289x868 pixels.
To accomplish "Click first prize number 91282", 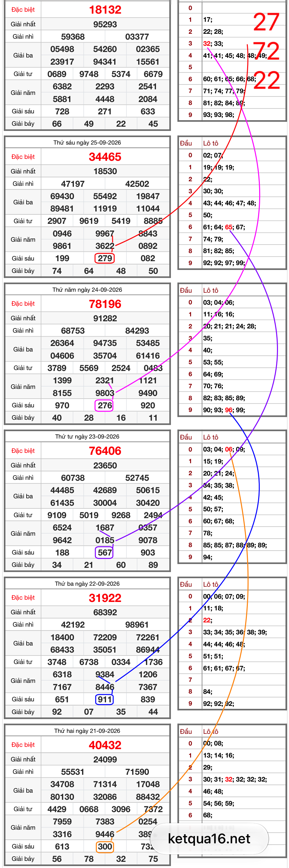I will [105, 318].
